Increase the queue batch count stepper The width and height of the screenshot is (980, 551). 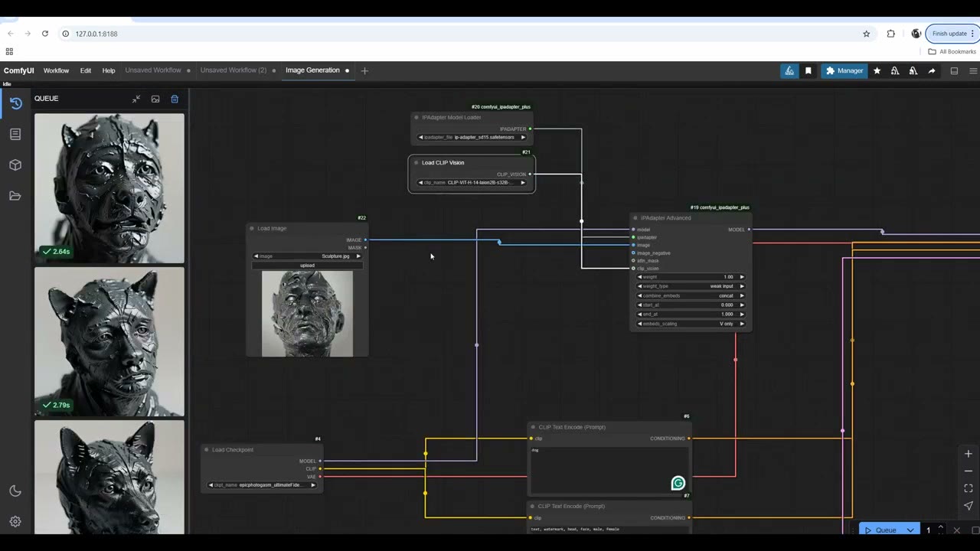941,527
